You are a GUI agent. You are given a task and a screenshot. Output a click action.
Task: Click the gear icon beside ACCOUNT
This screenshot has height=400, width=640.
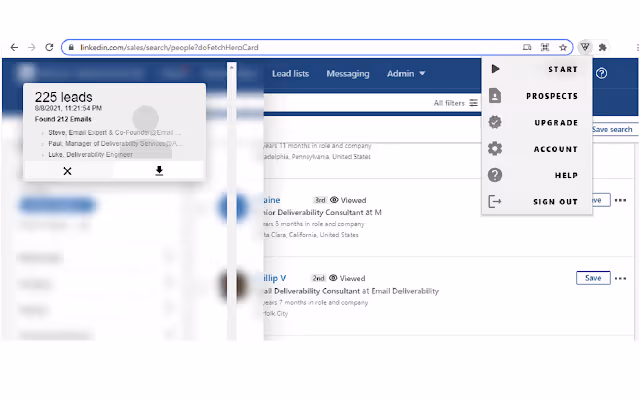495,149
